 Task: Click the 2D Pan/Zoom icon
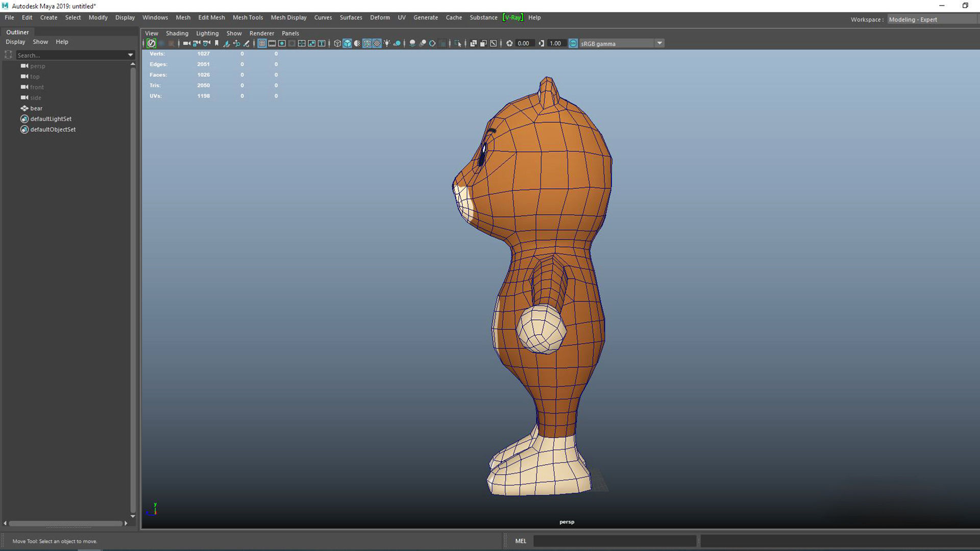click(x=236, y=43)
